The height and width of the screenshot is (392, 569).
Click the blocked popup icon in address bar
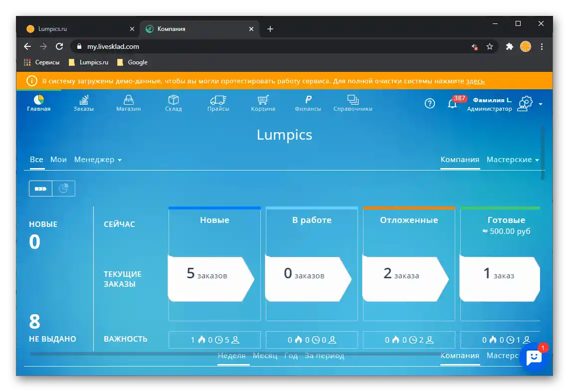(474, 46)
